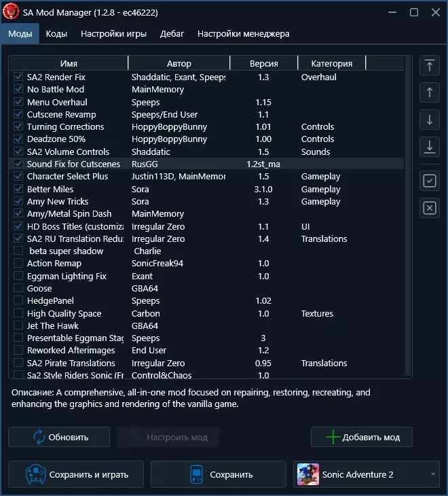Screen dimensions: 448x496
Task: Sort mods by the Автор column header
Action: click(179, 64)
